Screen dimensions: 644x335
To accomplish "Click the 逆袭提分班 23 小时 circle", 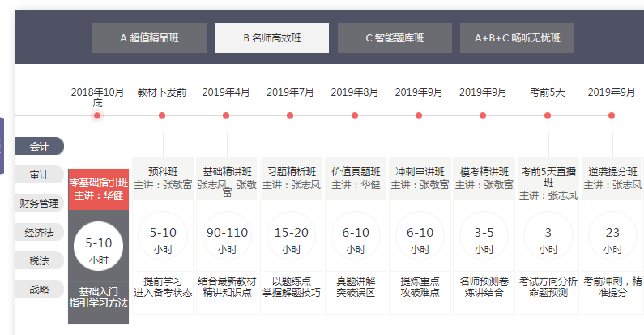I will pyautogui.click(x=612, y=238).
